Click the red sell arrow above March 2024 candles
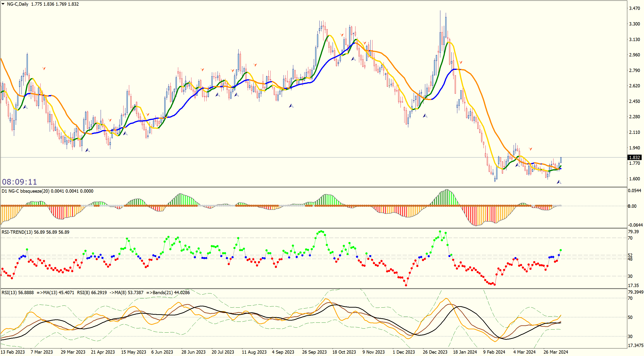Viewport: 644px width, 356px height. point(531,149)
